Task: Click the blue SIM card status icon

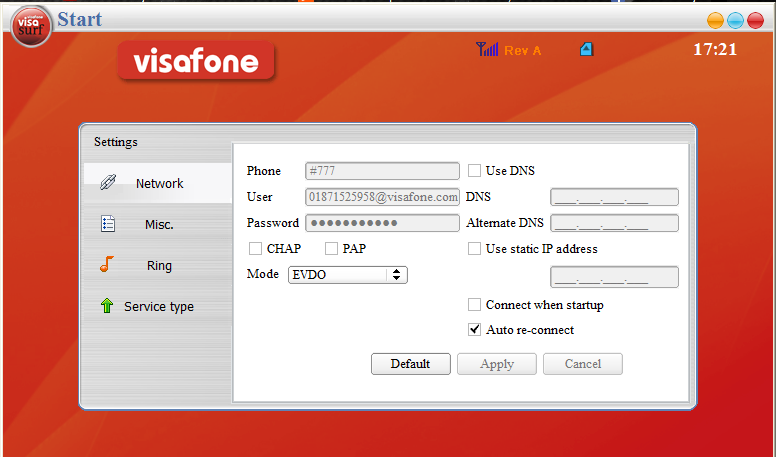Action: pyautogui.click(x=586, y=49)
